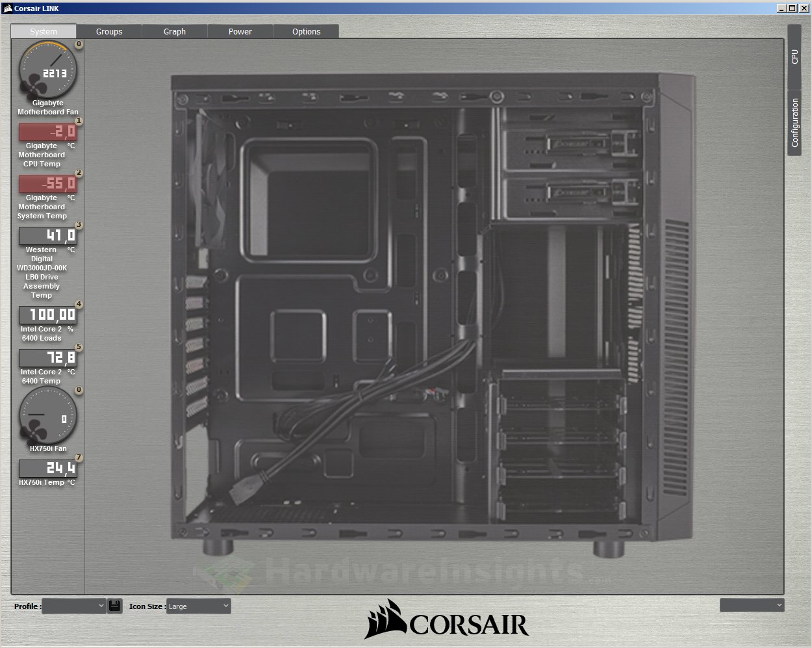
Task: Open the Icon Size dropdown
Action: (x=198, y=606)
